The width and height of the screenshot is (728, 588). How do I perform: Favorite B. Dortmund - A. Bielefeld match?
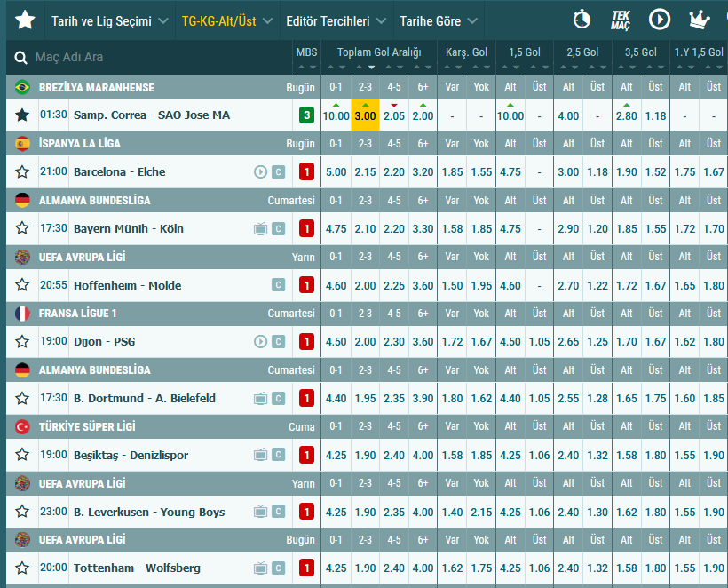tap(22, 399)
